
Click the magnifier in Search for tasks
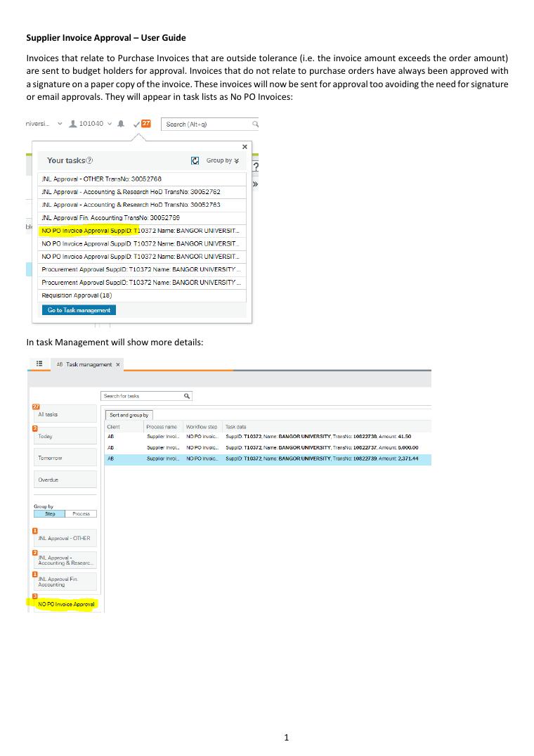tap(187, 396)
